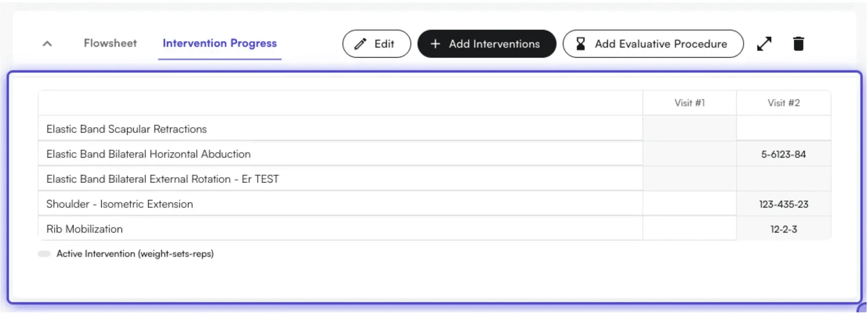Select the Intervention Progress tab
The image size is (868, 315).
coord(219,43)
